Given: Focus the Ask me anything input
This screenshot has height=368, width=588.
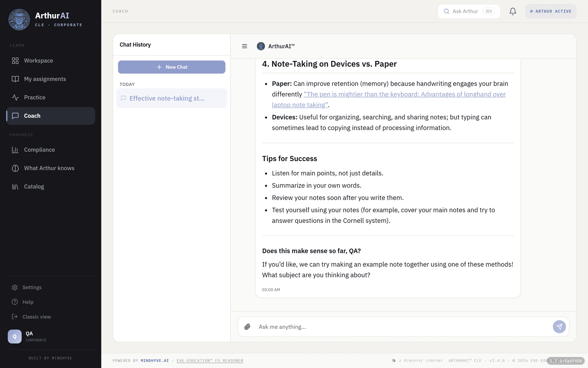Looking at the screenshot, I should pyautogui.click(x=404, y=327).
